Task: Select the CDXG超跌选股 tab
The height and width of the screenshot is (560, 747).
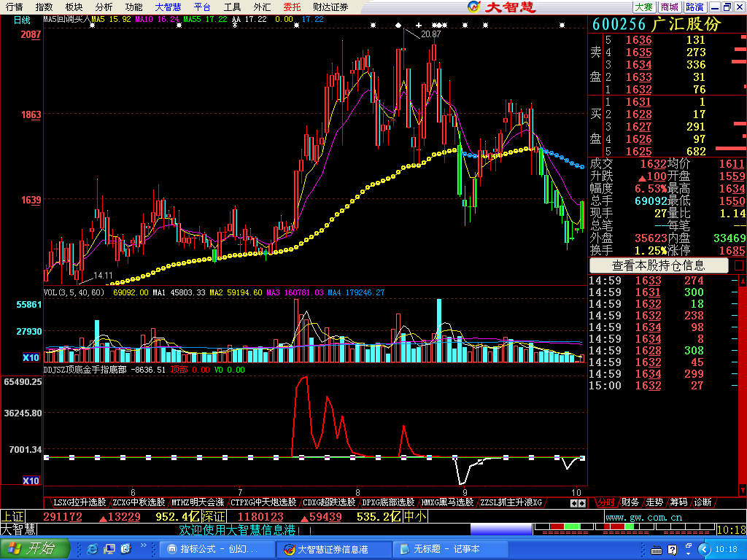Action: pyautogui.click(x=329, y=502)
